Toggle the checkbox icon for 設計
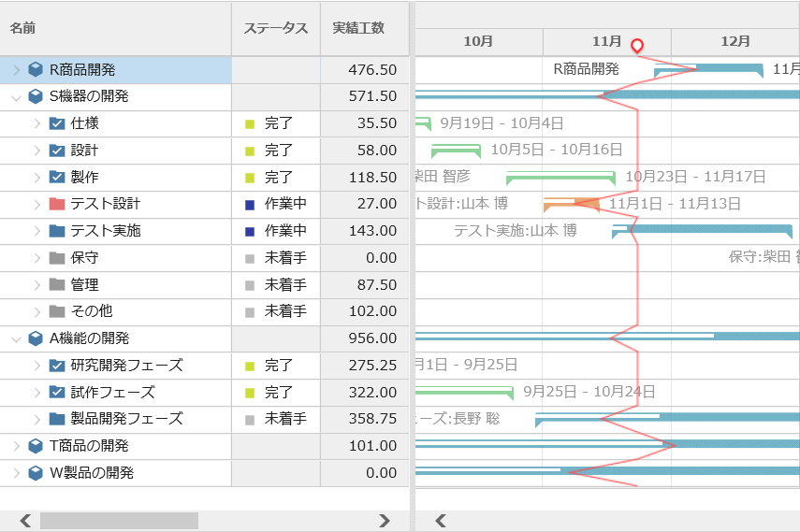The height and width of the screenshot is (532, 800). click(x=57, y=151)
